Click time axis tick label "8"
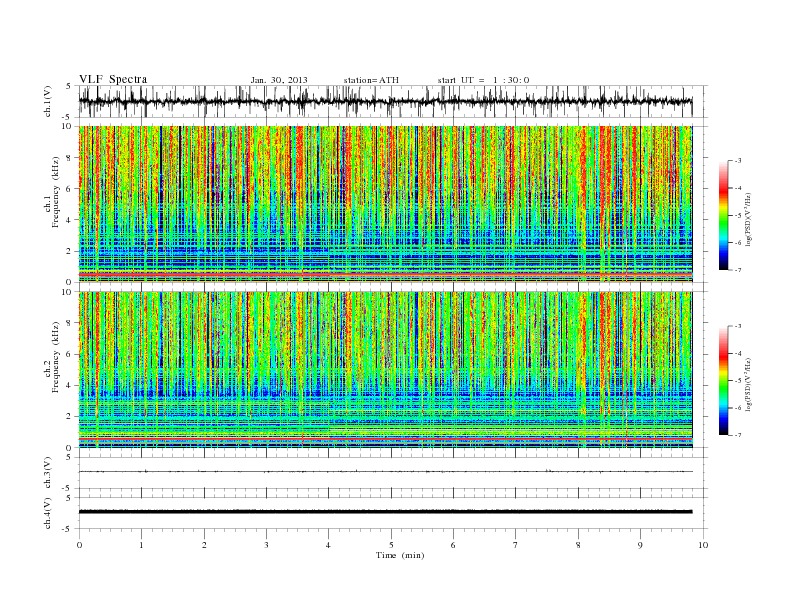Screen dimensions: 792x612 click(578, 545)
